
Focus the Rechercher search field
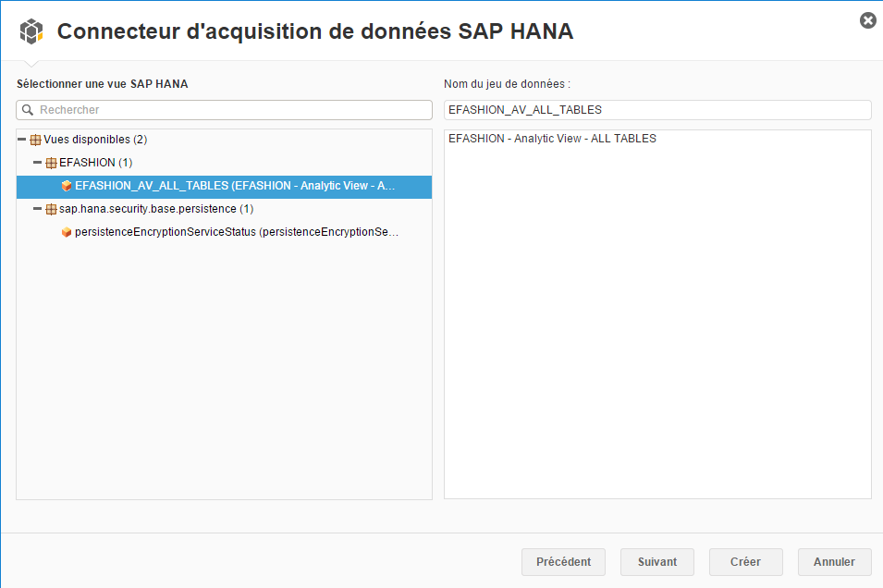[224, 110]
